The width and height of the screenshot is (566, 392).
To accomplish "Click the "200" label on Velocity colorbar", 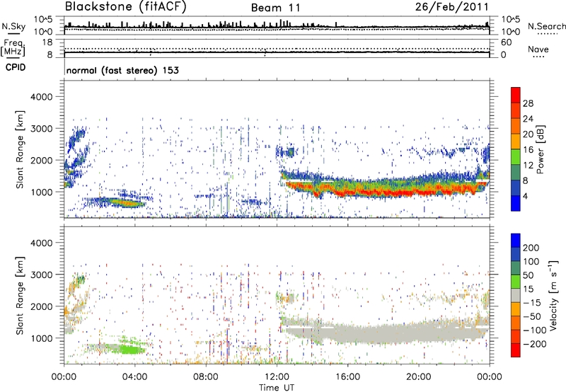I will pyautogui.click(x=531, y=248).
